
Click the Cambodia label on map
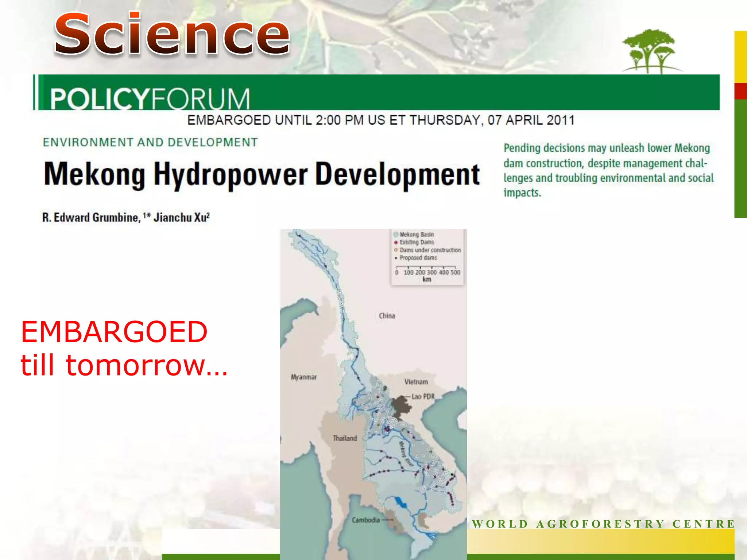[x=366, y=520]
